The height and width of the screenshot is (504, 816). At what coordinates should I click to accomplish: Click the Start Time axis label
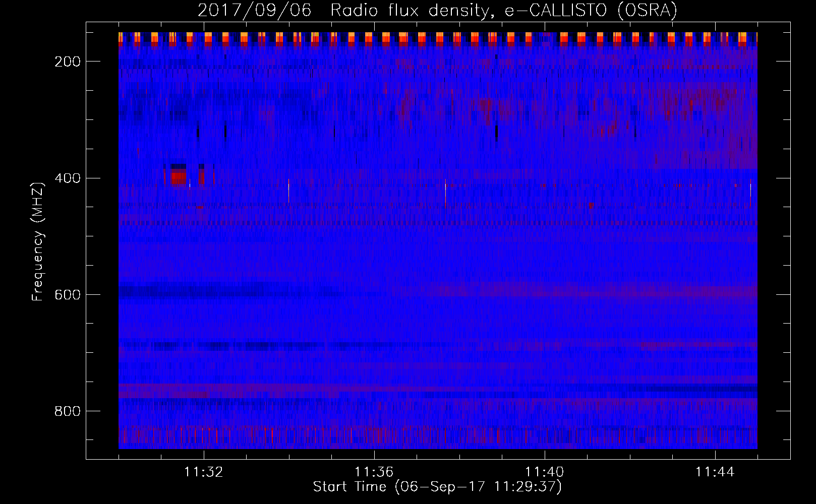tap(437, 487)
